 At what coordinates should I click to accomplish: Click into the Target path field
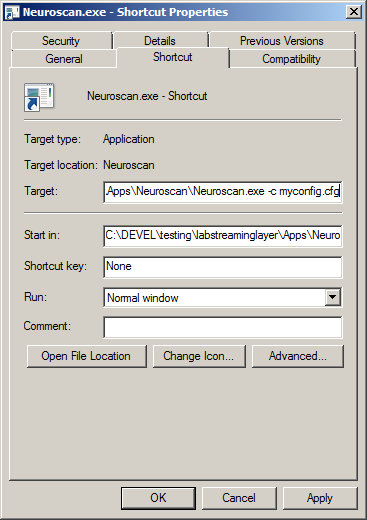223,192
